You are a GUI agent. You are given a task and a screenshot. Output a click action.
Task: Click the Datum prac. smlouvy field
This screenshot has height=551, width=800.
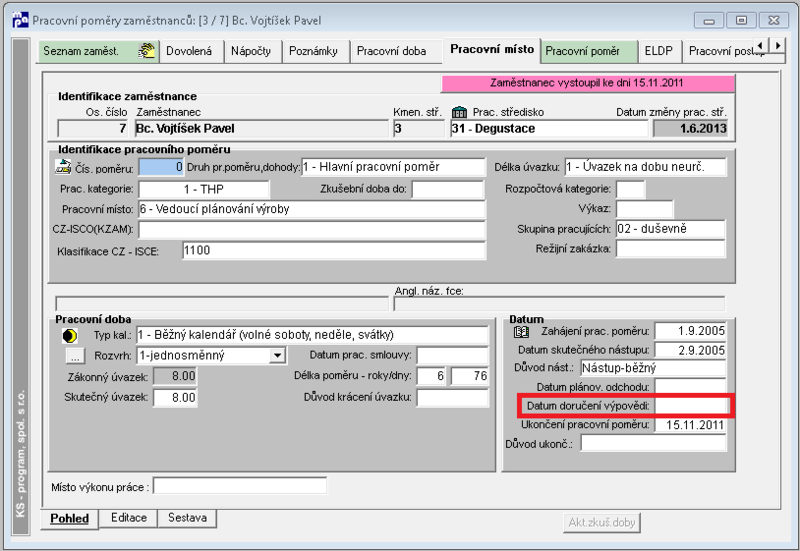pyautogui.click(x=453, y=355)
